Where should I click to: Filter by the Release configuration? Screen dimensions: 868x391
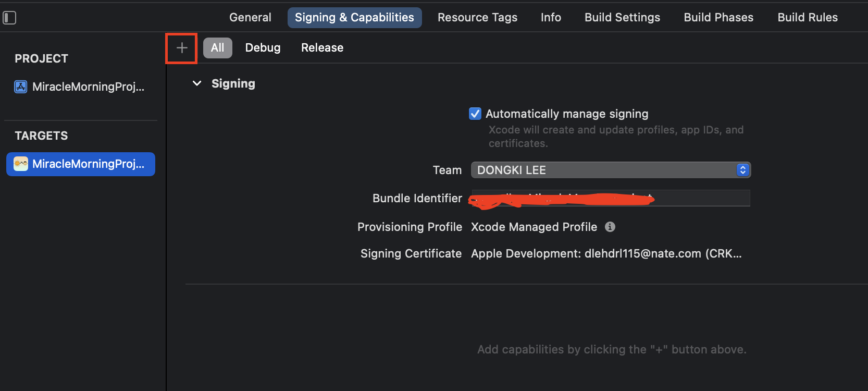pyautogui.click(x=322, y=48)
